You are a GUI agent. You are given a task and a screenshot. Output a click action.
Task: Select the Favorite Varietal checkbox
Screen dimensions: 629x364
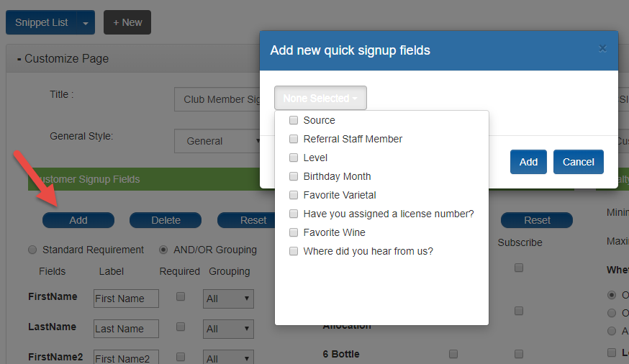(x=294, y=195)
